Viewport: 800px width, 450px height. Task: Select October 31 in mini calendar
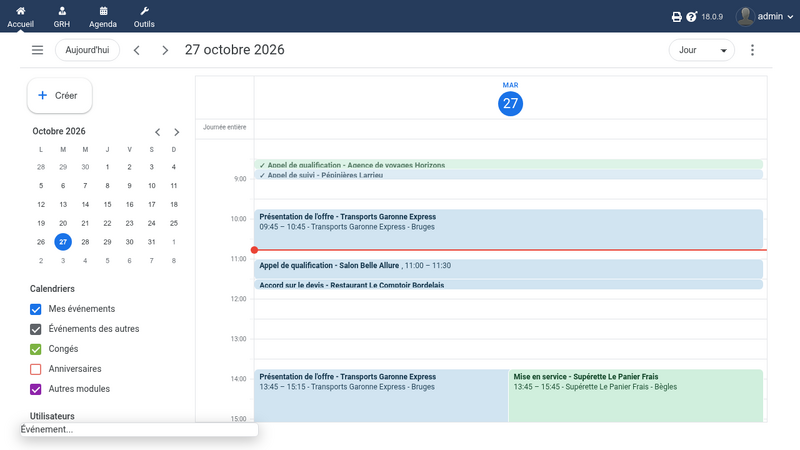pos(152,242)
